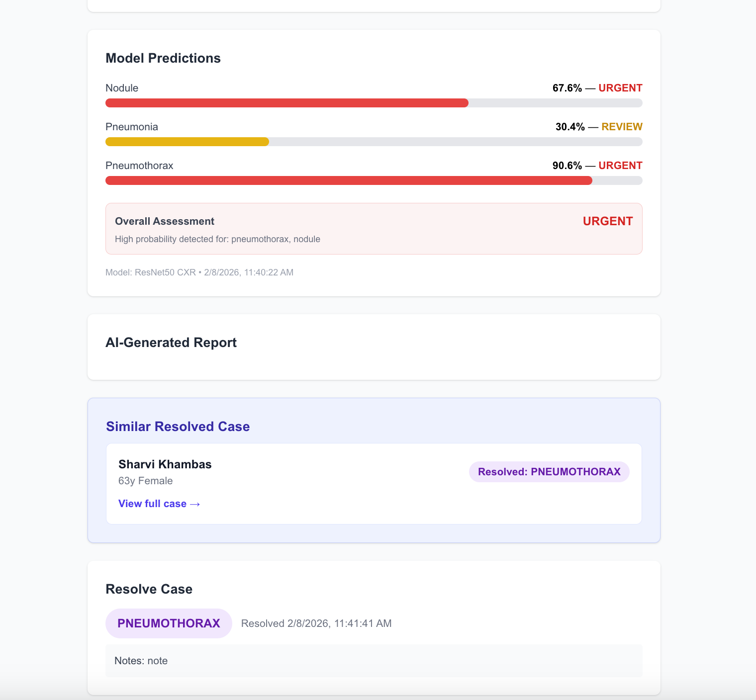Click the Pneumothorax probability bar
Viewport: 756px width, 700px height.
click(374, 180)
